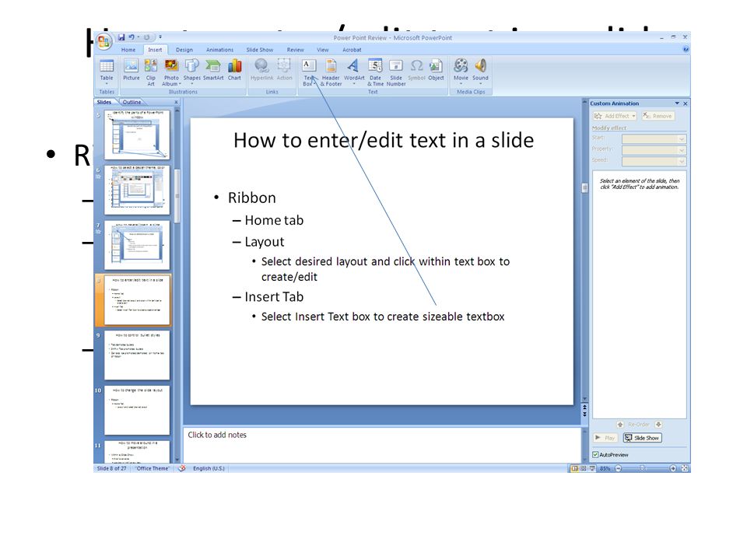Insert Date & Time
This screenshot has height=560, width=747.
point(375,72)
